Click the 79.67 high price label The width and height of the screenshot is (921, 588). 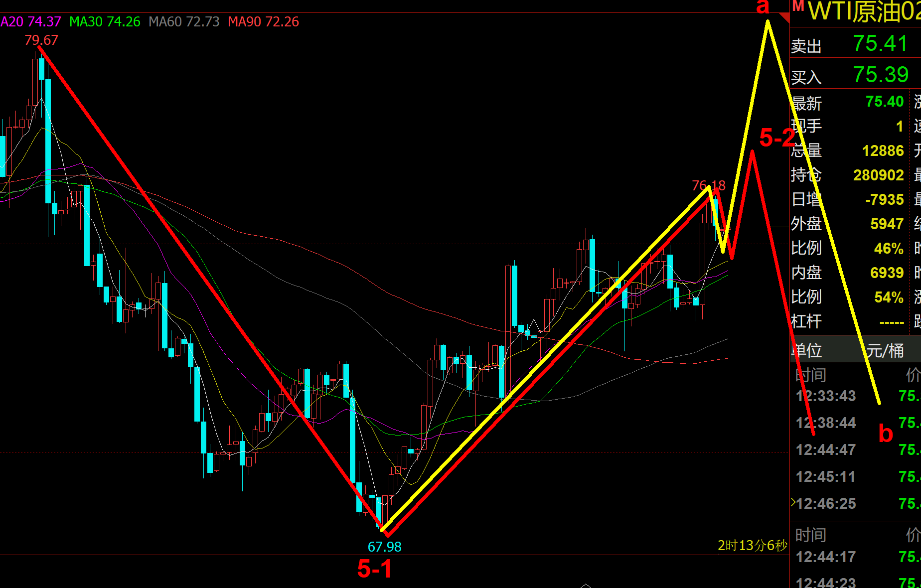point(41,40)
